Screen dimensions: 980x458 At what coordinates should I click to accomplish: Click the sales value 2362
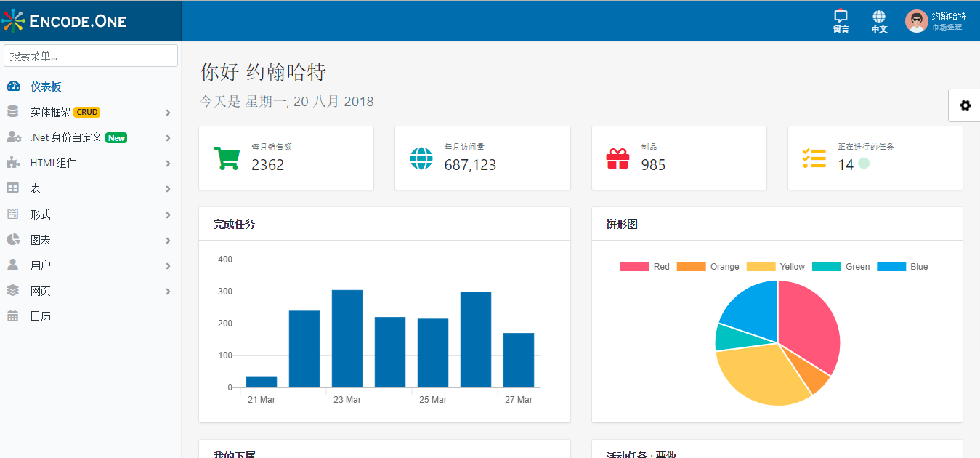[268, 165]
